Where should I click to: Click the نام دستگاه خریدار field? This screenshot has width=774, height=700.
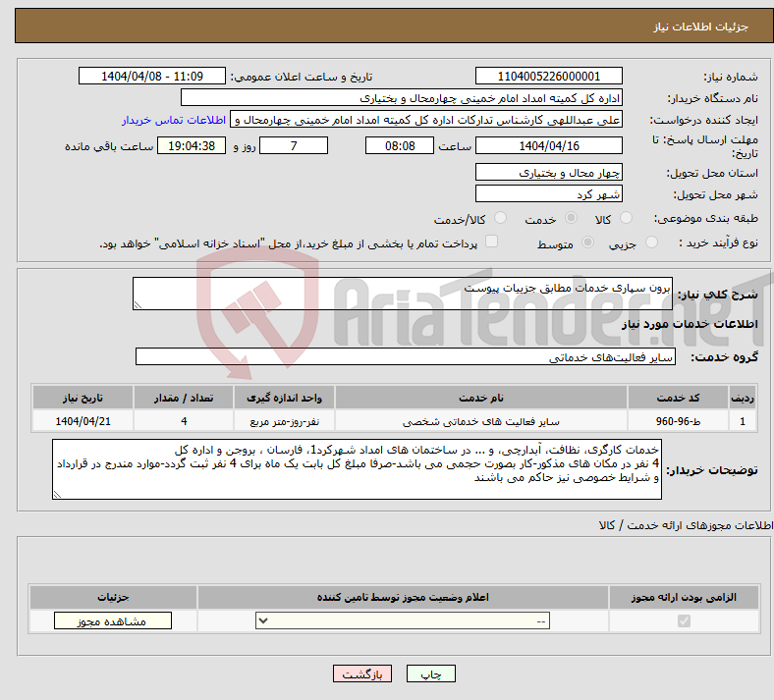(402, 97)
